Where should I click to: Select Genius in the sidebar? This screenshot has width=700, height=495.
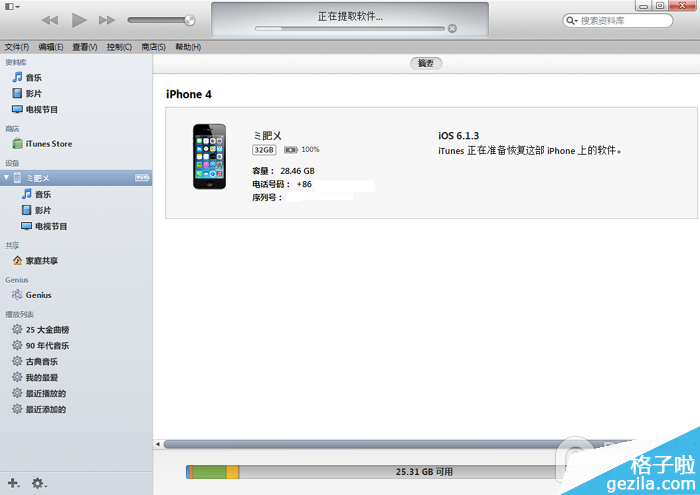[38, 295]
